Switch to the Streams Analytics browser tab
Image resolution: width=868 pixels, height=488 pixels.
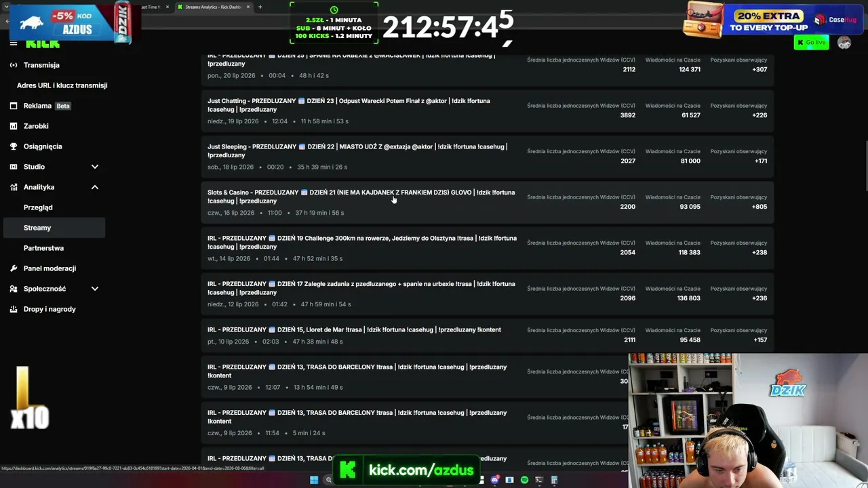click(213, 7)
